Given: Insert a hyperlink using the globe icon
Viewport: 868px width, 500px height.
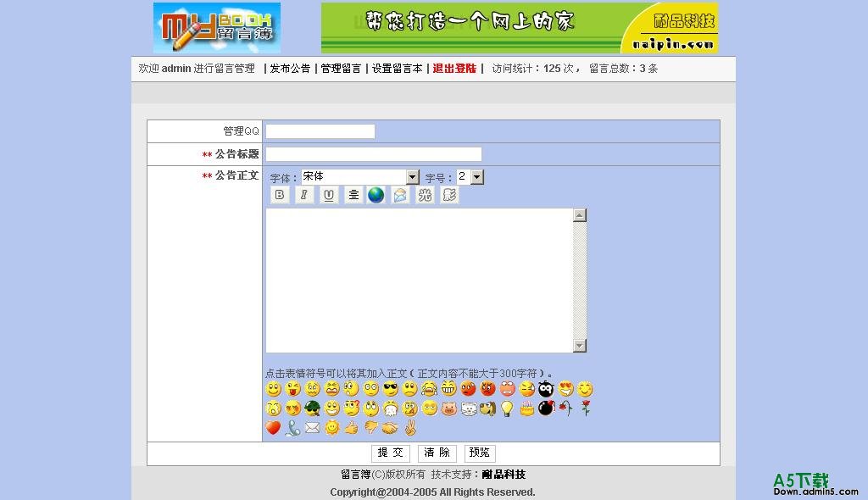Looking at the screenshot, I should point(376,195).
